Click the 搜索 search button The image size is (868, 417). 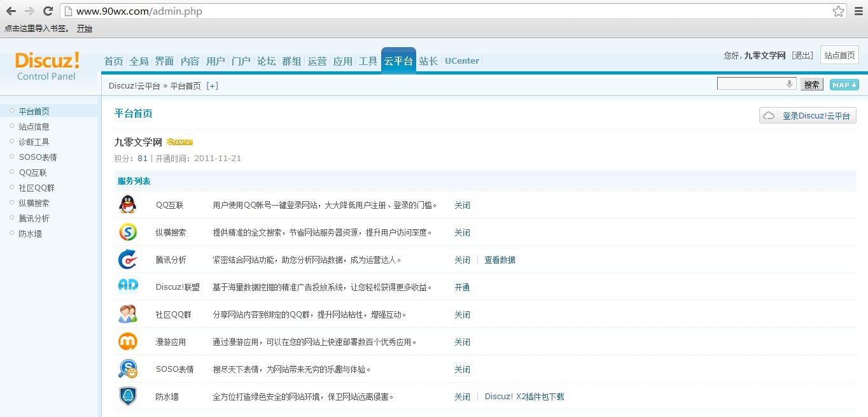[811, 85]
